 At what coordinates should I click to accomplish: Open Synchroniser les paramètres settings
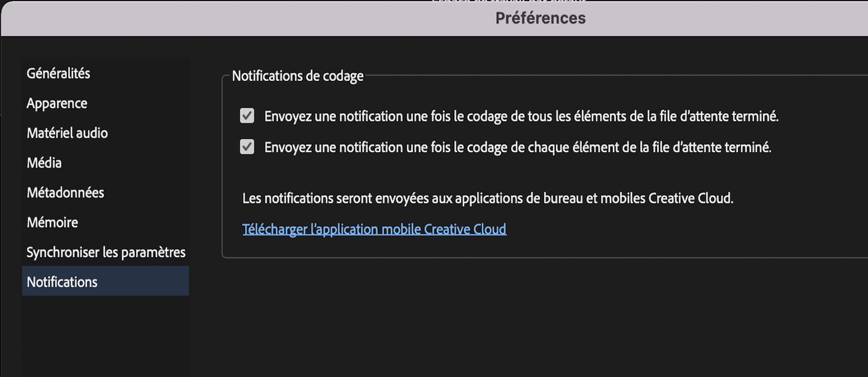[x=106, y=252]
